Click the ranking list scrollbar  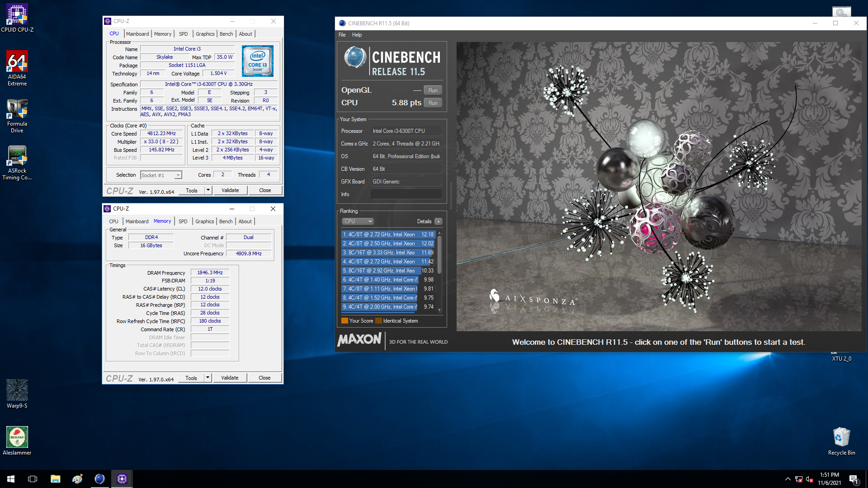pos(439,271)
